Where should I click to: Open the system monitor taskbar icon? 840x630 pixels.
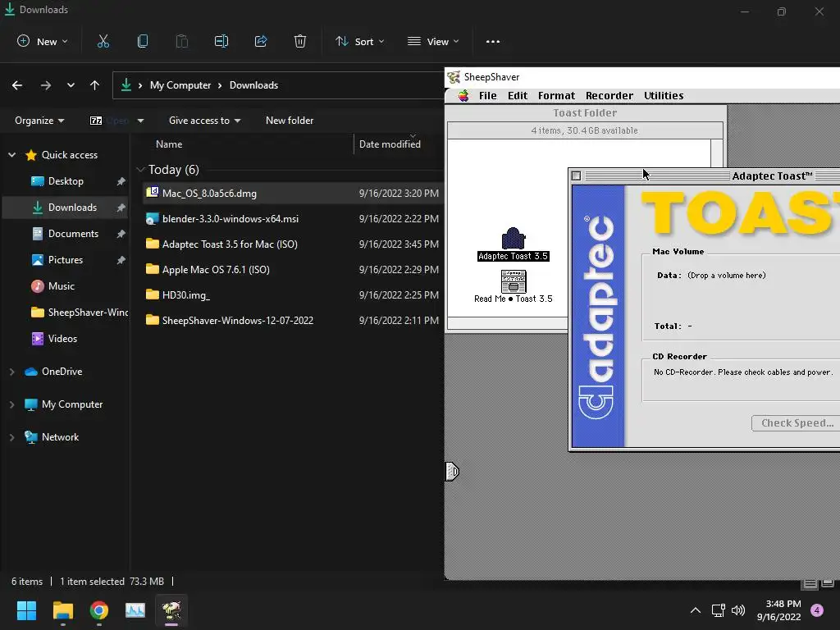tap(135, 610)
